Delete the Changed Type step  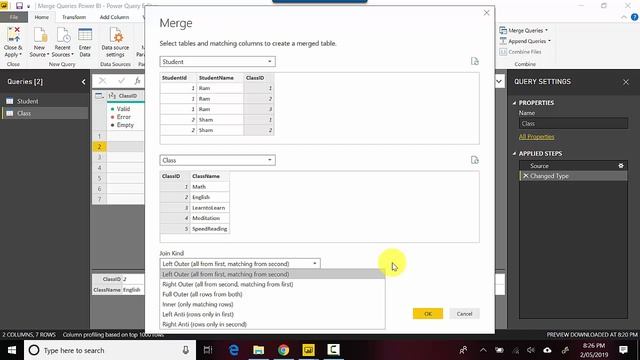525,176
